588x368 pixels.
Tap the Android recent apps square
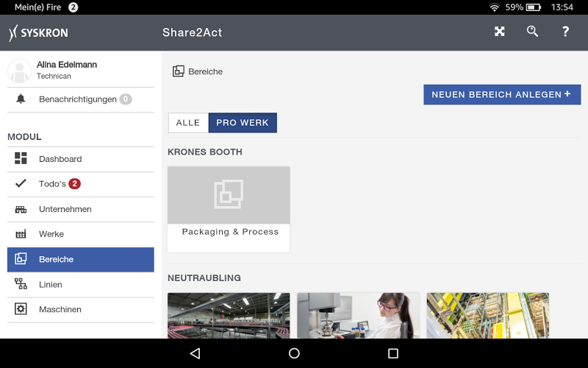(x=393, y=353)
